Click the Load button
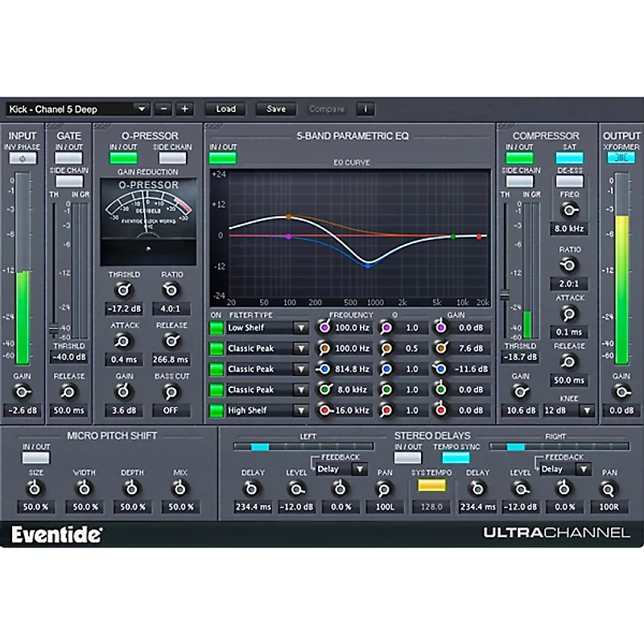644x644 pixels. (x=226, y=109)
